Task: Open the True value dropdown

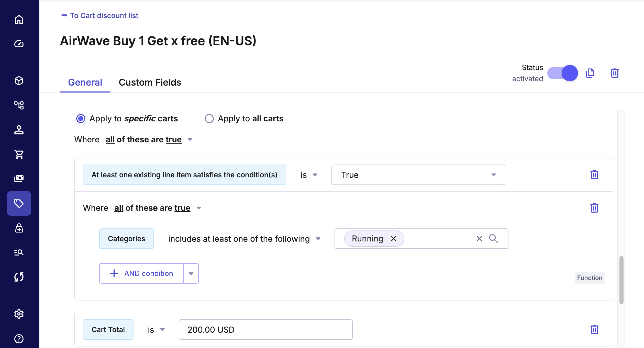Action: 418,175
